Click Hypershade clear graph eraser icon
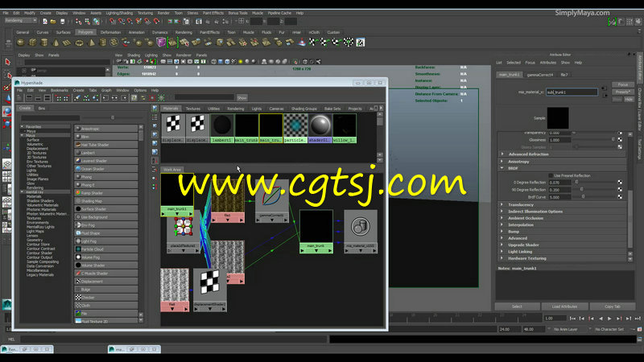The image size is (644, 362). coord(77,97)
